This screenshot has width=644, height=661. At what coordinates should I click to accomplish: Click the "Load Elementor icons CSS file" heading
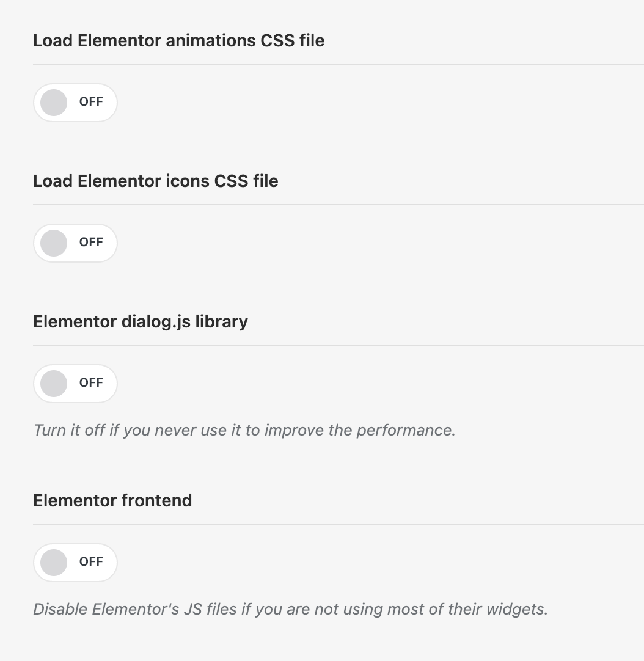[155, 181]
